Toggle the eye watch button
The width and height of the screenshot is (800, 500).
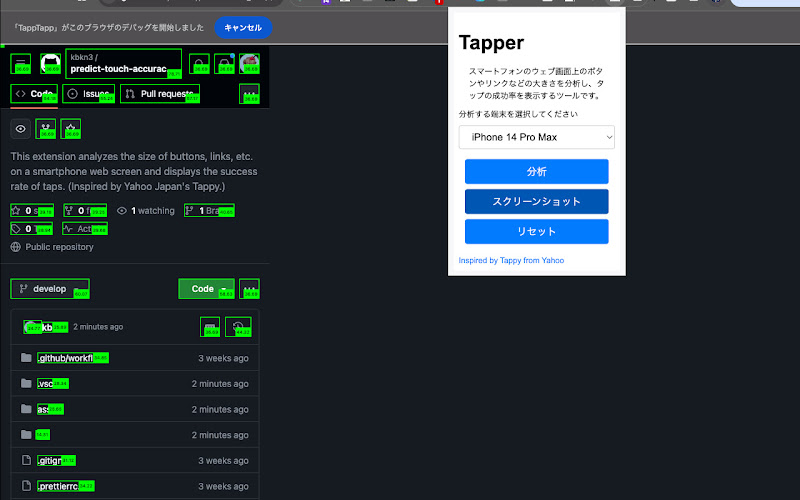tap(21, 129)
